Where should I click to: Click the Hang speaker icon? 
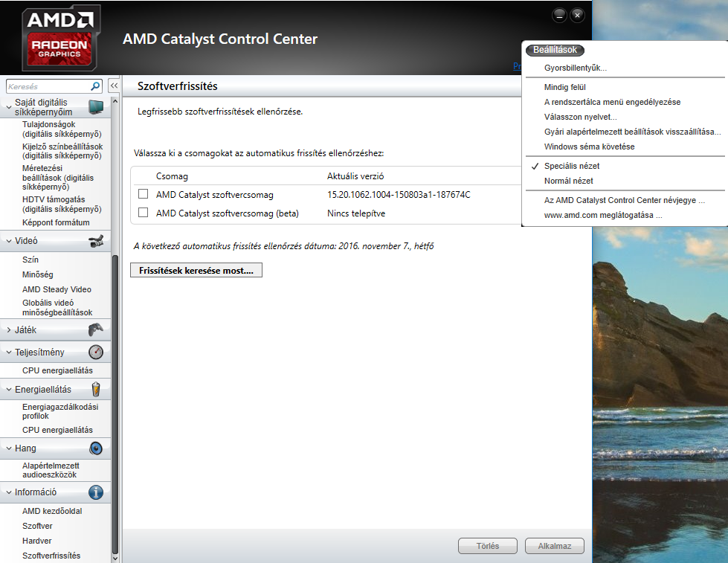tap(96, 448)
